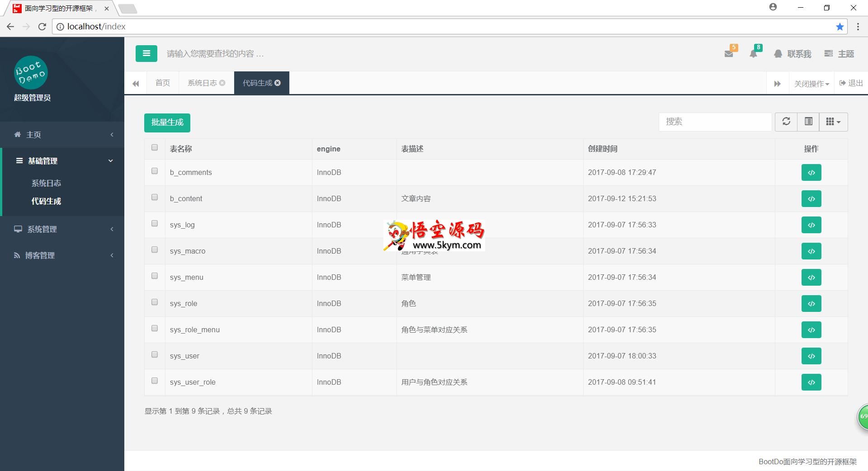This screenshot has height=471, width=868.
Task: Open the columns dropdown in the table toolbar
Action: pos(833,122)
